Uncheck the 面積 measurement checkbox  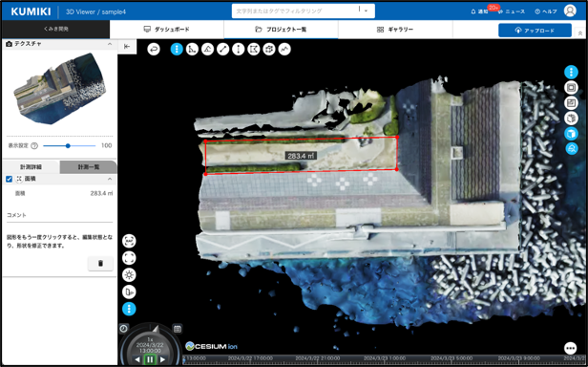(x=10, y=179)
